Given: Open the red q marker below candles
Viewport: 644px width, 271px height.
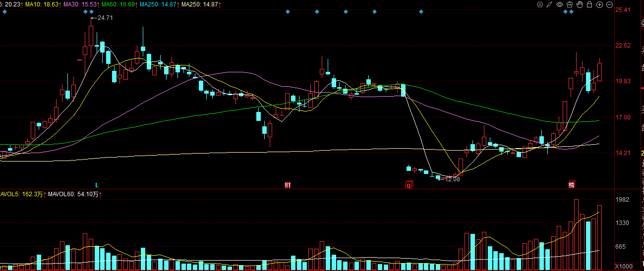Looking at the screenshot, I should coord(409,185).
